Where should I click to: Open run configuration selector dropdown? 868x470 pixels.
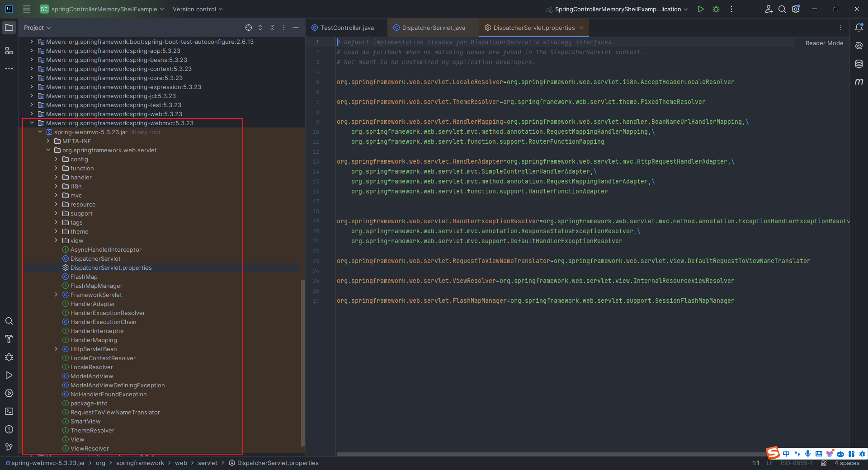[617, 9]
